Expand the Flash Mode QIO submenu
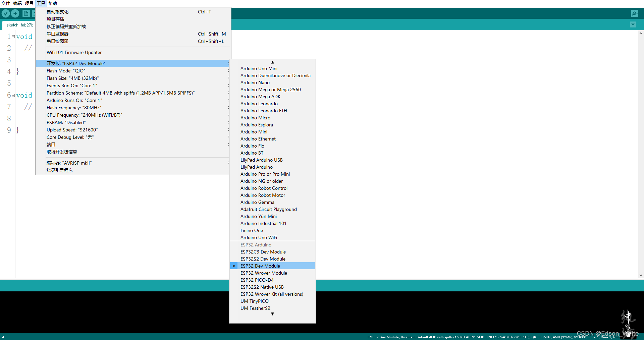The height and width of the screenshot is (340, 644). pos(133,71)
